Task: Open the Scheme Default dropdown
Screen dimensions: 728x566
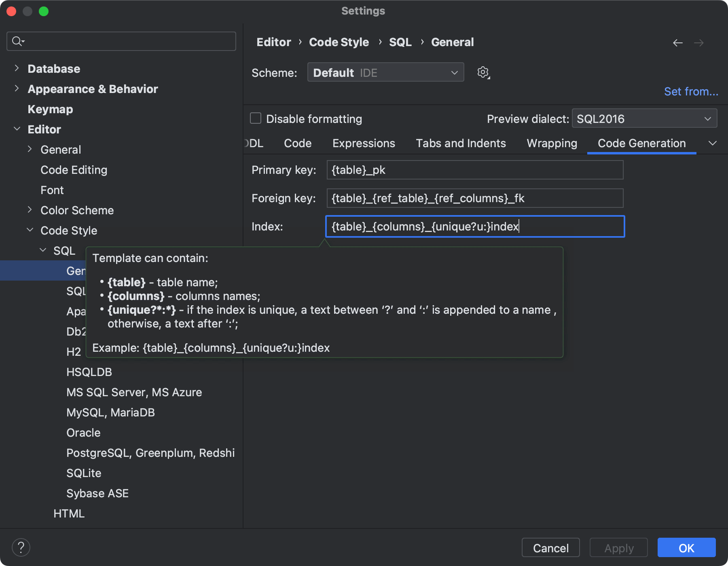Action: [x=385, y=72]
